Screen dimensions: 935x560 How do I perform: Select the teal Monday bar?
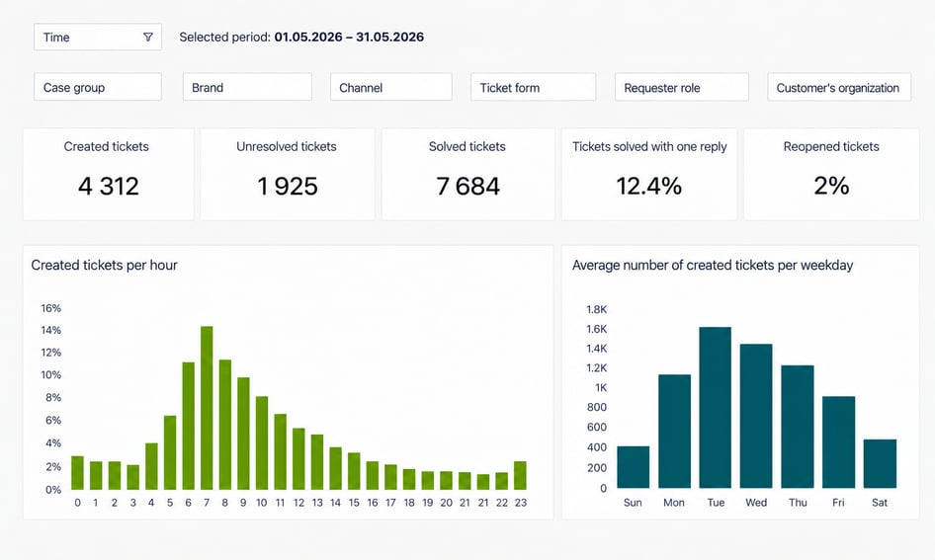click(674, 432)
